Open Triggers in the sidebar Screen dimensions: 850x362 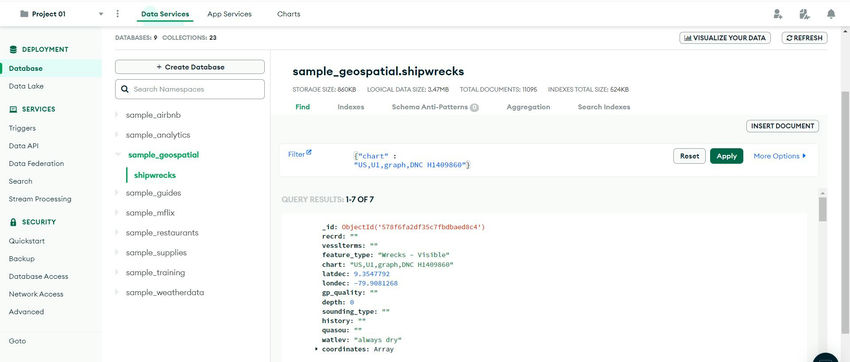pyautogui.click(x=22, y=128)
